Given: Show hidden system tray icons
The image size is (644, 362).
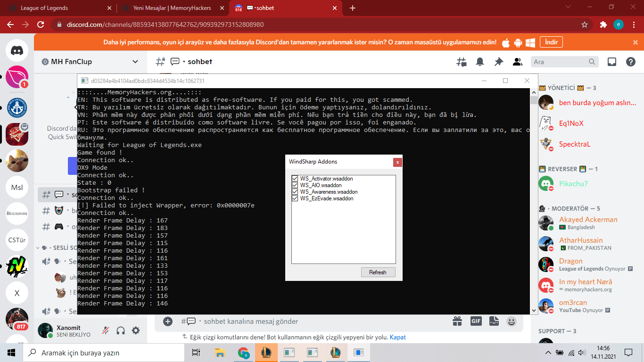Looking at the screenshot, I should [548, 353].
